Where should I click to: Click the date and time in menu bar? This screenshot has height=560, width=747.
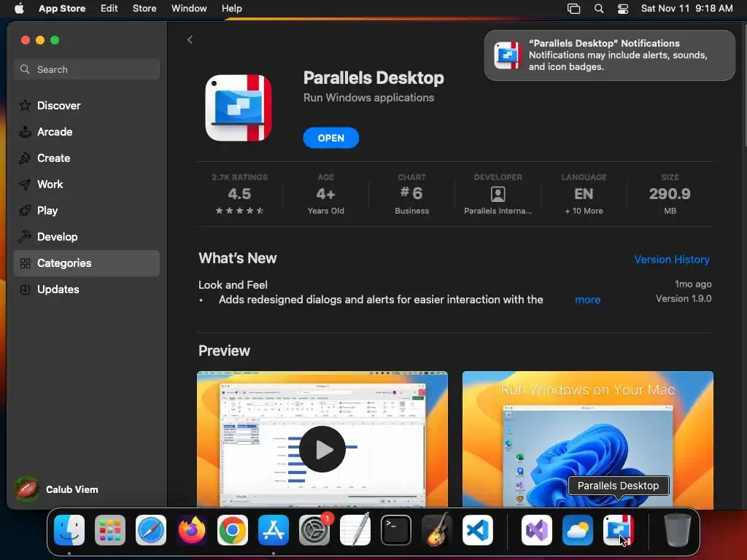pyautogui.click(x=686, y=9)
